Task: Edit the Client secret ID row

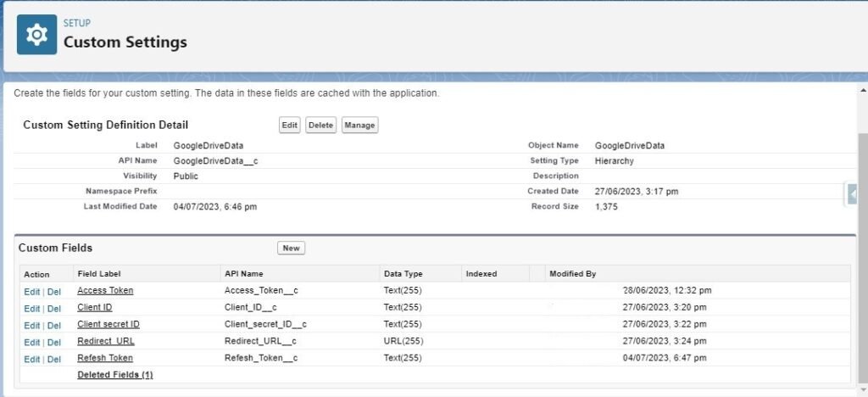Action: 32,325
